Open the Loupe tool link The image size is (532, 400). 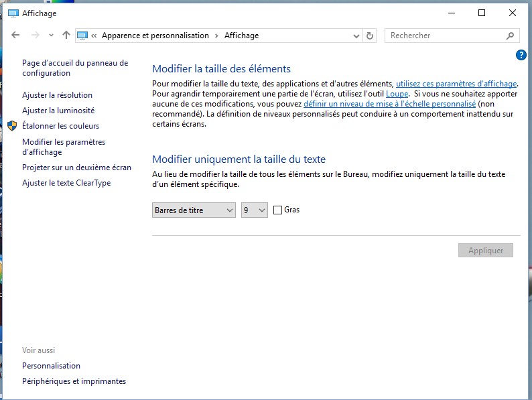pos(397,94)
